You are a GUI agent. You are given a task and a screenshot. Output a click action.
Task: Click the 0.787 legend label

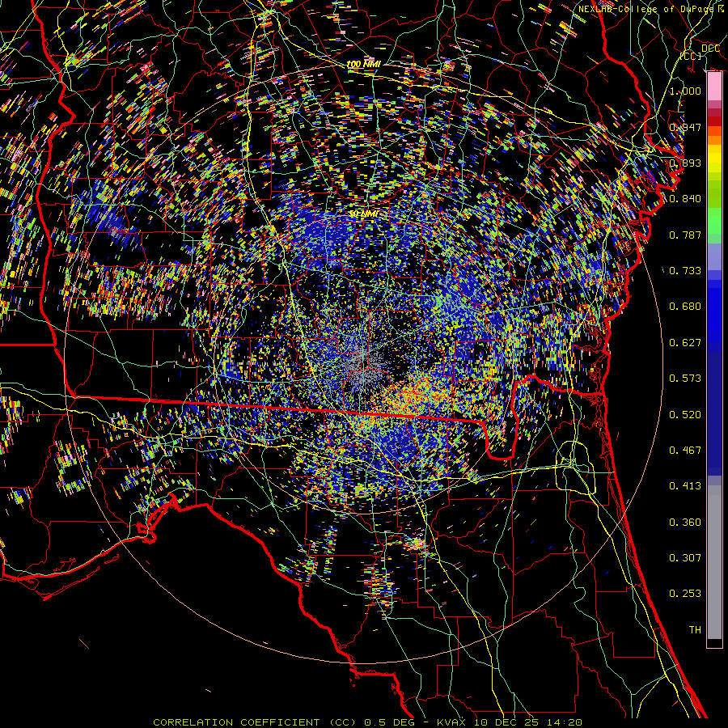click(685, 235)
